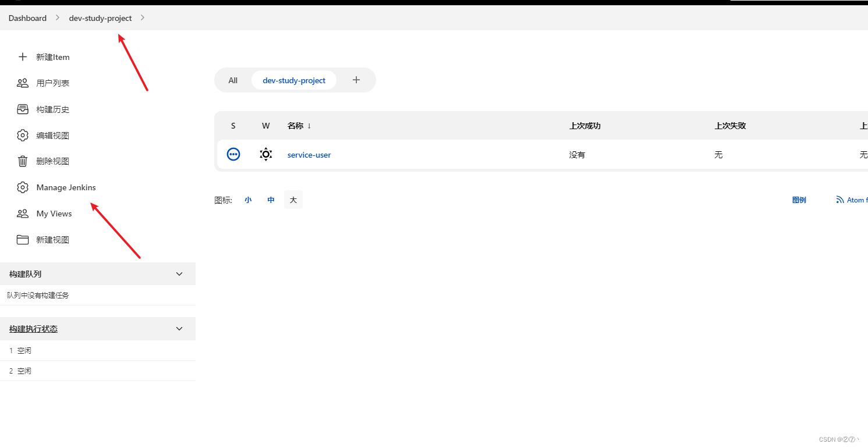
Task: Click the people icon beside My Views
Action: click(x=23, y=214)
